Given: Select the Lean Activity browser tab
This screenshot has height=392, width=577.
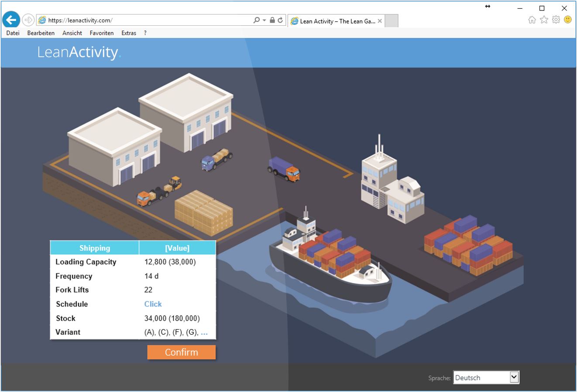Looking at the screenshot, I should [337, 21].
